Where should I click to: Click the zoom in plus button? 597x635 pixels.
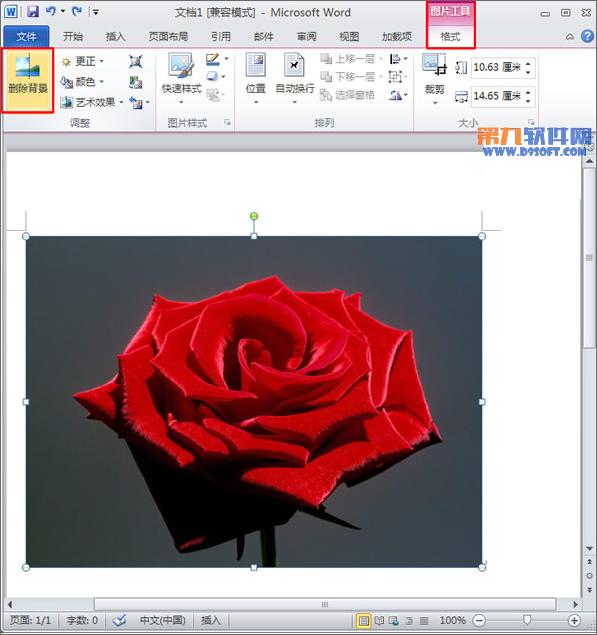(x=574, y=620)
